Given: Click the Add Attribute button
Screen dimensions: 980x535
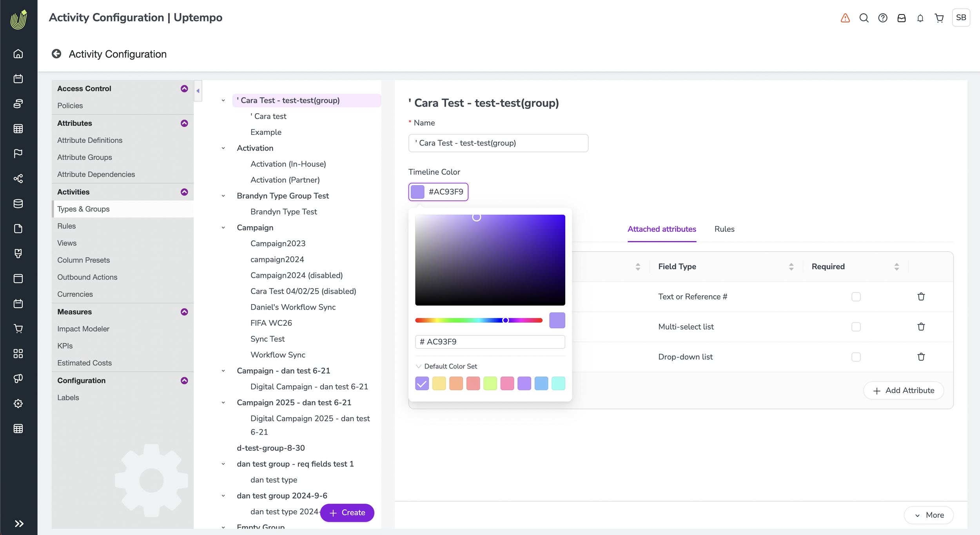Looking at the screenshot, I should click(903, 390).
